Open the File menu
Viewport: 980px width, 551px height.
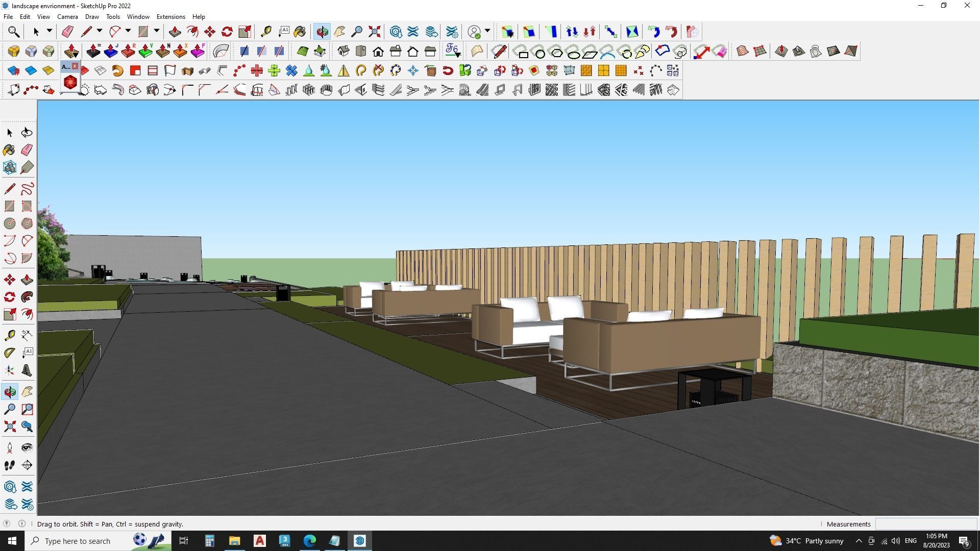(8, 17)
